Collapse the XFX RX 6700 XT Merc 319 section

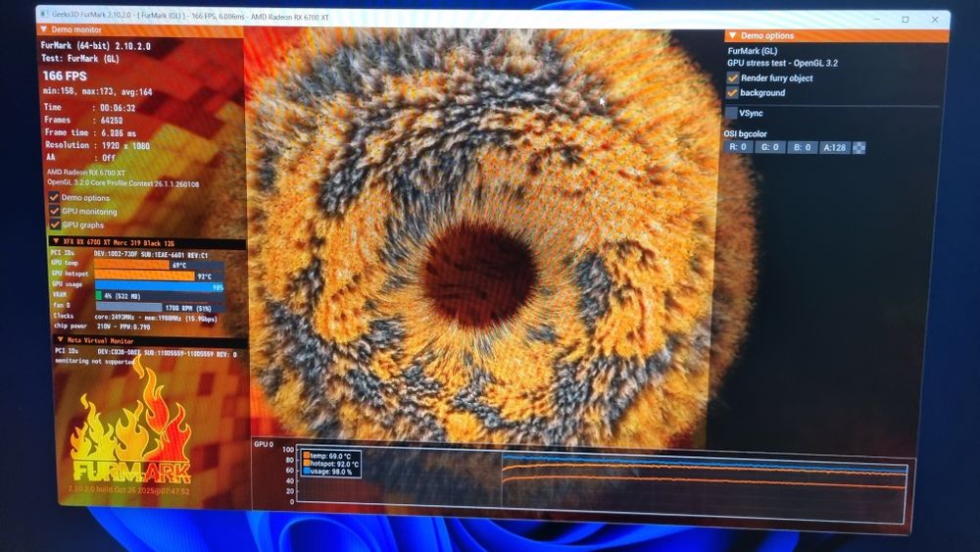(56, 241)
